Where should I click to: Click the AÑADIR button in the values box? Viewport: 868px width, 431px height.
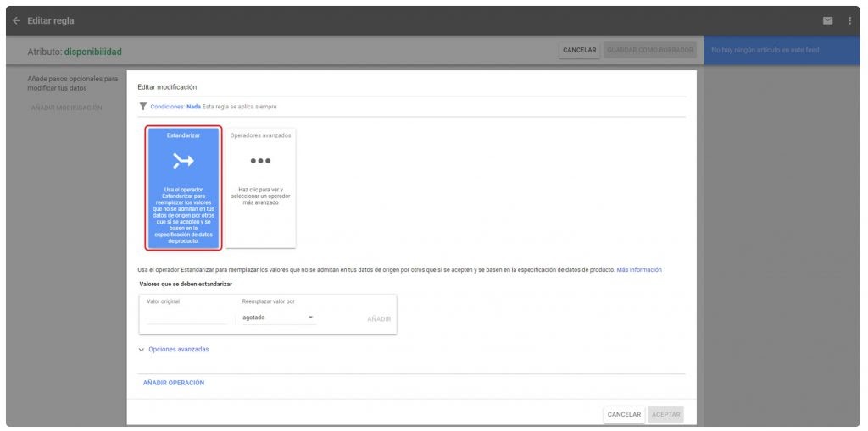379,319
